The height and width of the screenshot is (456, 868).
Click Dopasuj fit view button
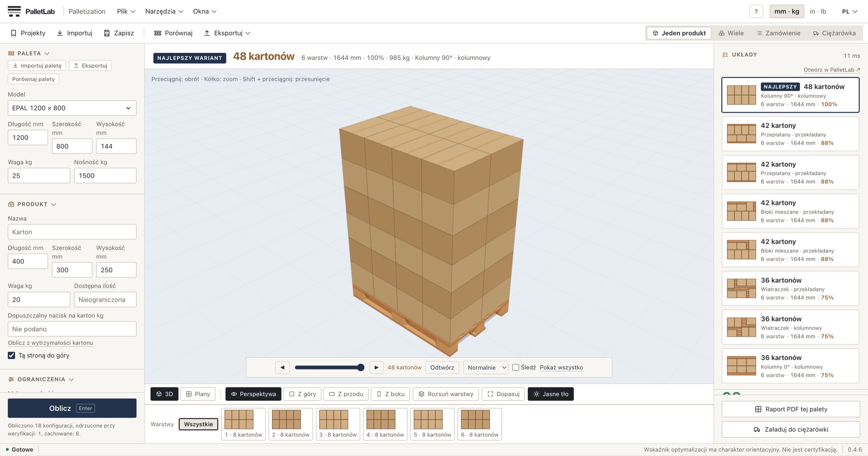(x=503, y=394)
